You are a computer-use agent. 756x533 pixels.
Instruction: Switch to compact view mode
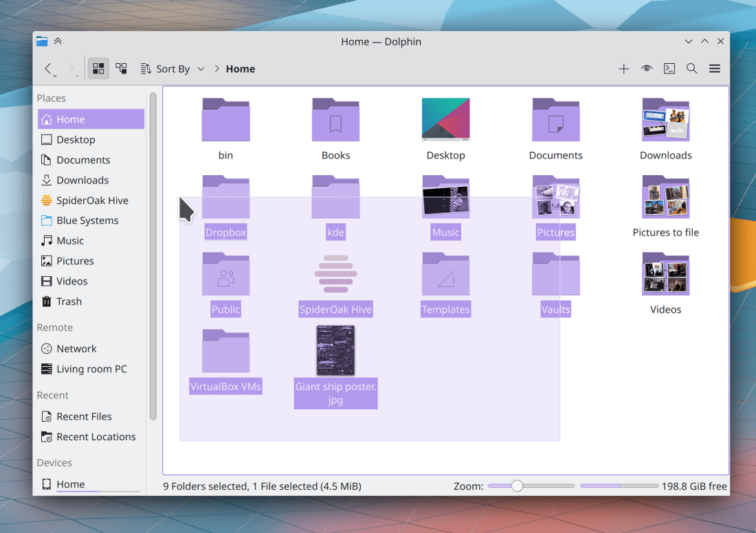[x=121, y=69]
